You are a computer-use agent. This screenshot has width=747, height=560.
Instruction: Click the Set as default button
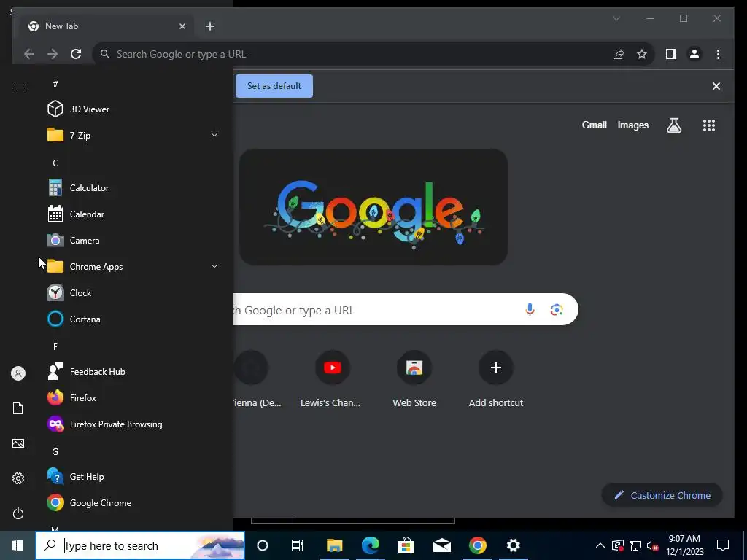click(x=274, y=86)
